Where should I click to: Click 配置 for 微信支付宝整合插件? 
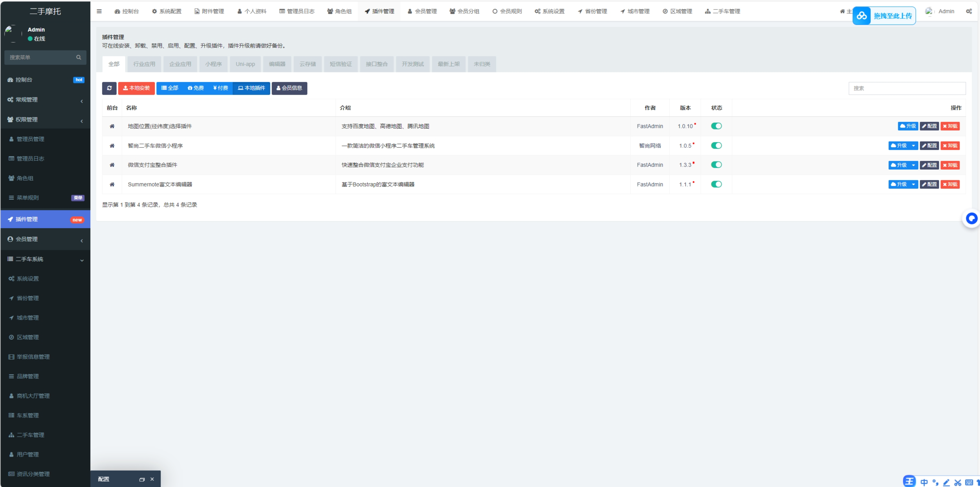929,165
